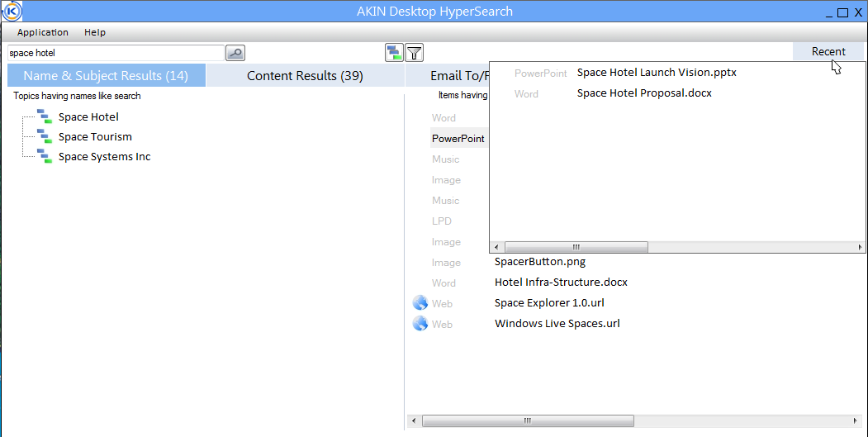The width and height of the screenshot is (868, 437).
Task: Open Space Hotel Launch Vision.pptx from Recent
Action: (x=657, y=73)
